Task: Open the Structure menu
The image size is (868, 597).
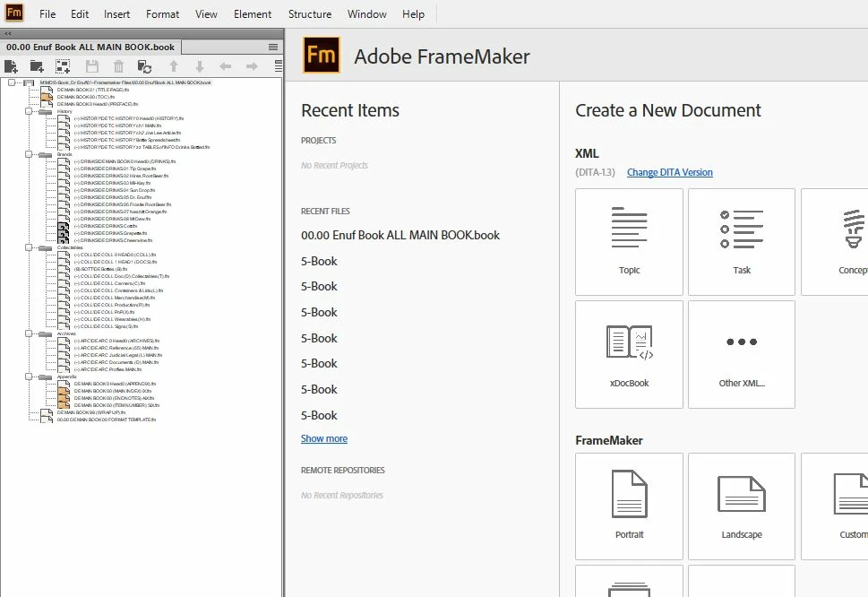Action: tap(309, 13)
